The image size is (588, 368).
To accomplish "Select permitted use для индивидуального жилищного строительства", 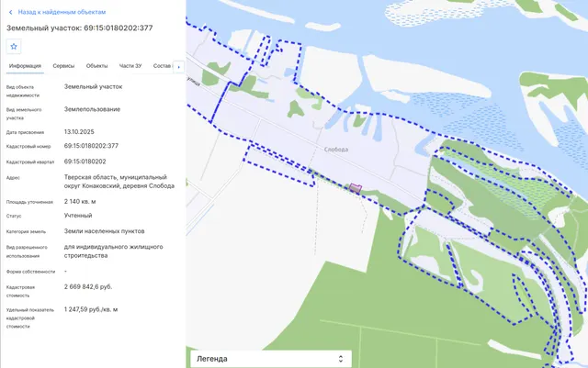I will (114, 251).
